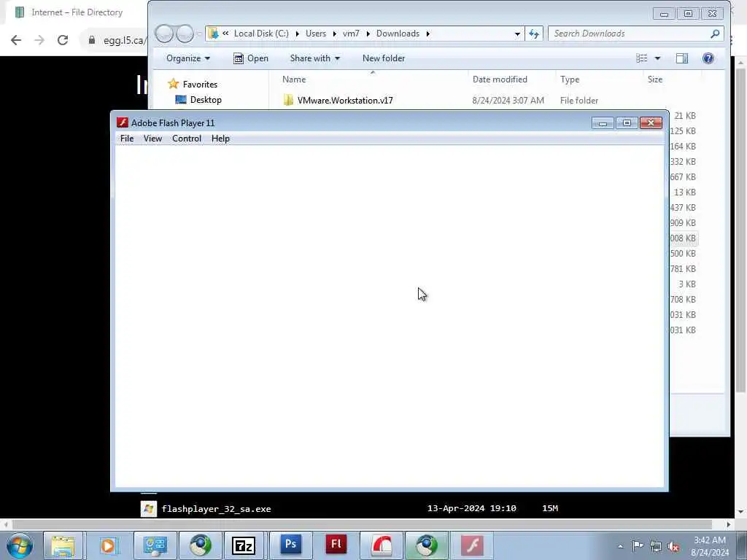Viewport: 747px width, 560px height.
Task: Change view via the Explorer view icon
Action: [x=642, y=58]
